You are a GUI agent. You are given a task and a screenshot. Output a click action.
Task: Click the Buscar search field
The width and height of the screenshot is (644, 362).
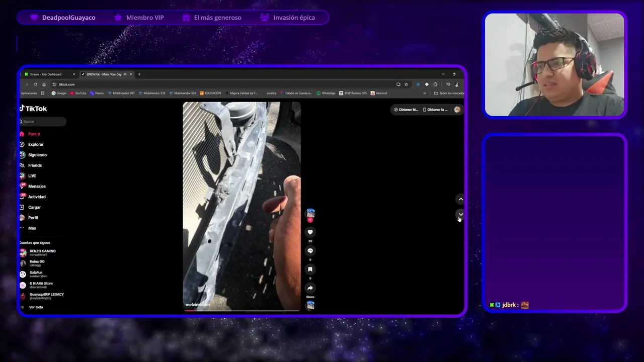tap(43, 122)
